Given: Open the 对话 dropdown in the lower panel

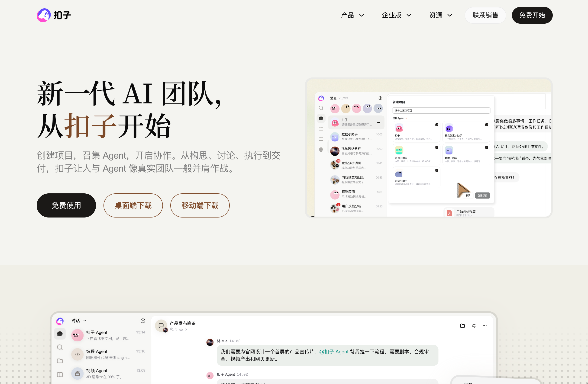Looking at the screenshot, I should point(79,321).
